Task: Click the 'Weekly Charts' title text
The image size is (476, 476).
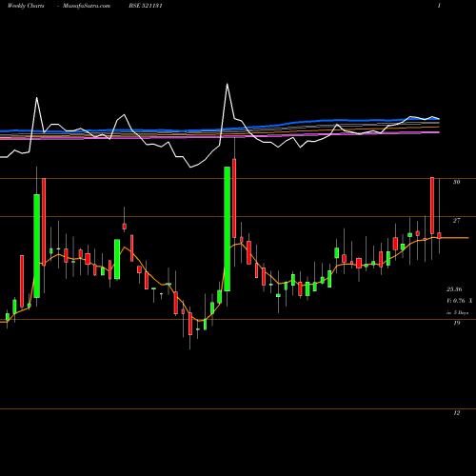Action: [x=26, y=6]
